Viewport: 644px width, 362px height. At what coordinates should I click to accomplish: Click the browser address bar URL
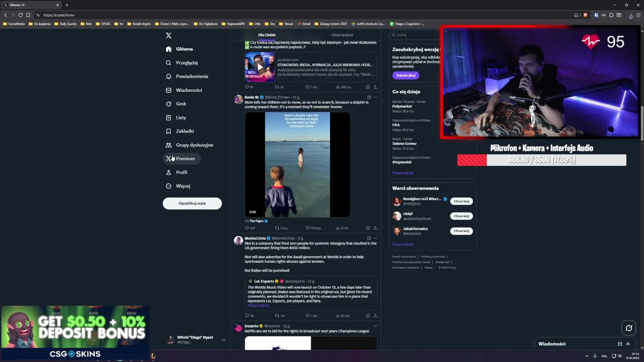coord(59,15)
